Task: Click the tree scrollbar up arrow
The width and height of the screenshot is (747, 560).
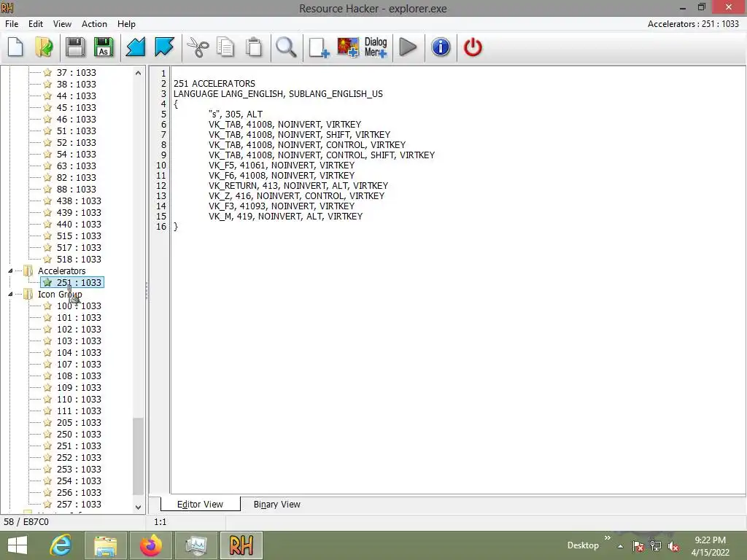Action: pos(138,73)
